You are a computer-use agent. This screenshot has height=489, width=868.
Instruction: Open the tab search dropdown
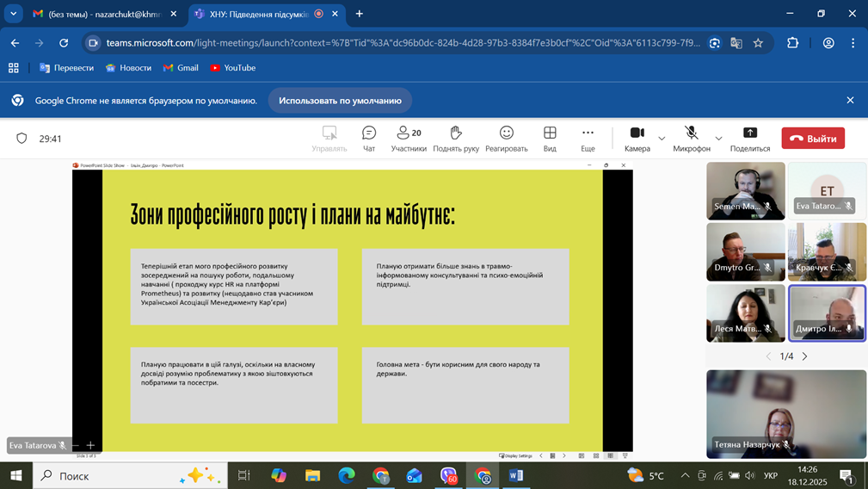pos(14,14)
